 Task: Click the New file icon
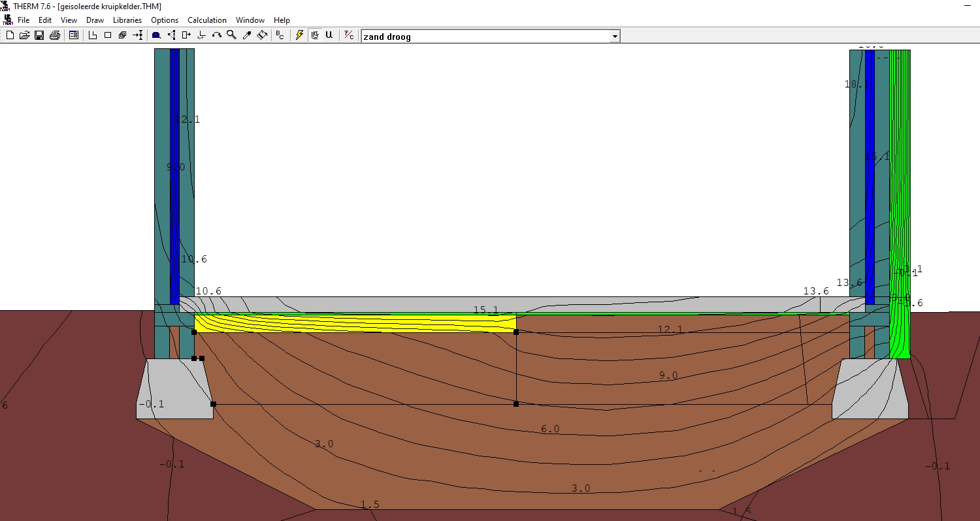pos(10,35)
